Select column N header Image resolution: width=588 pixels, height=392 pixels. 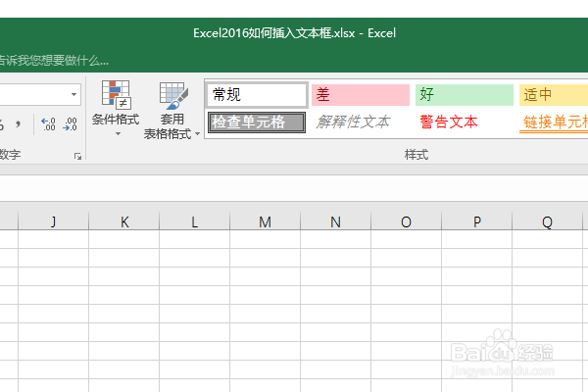click(x=335, y=221)
